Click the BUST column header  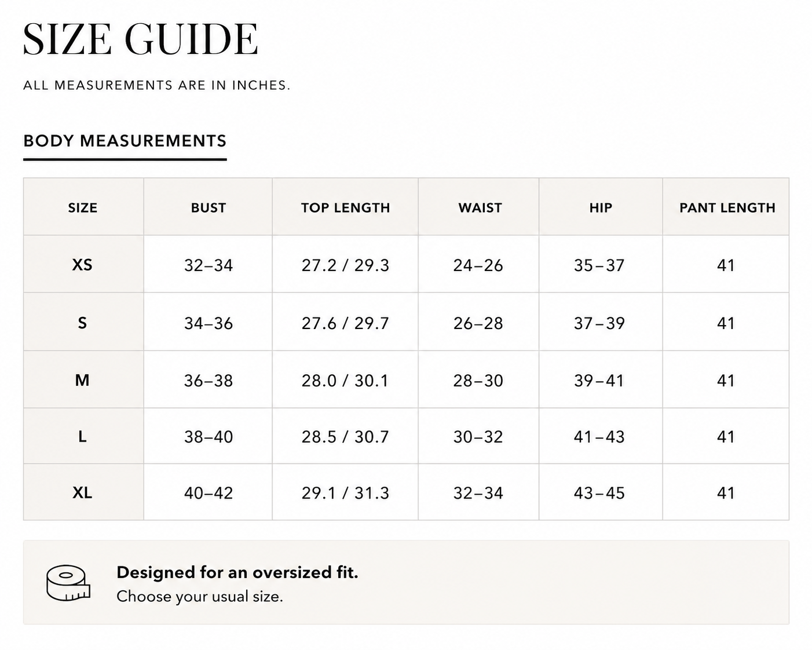(x=209, y=208)
